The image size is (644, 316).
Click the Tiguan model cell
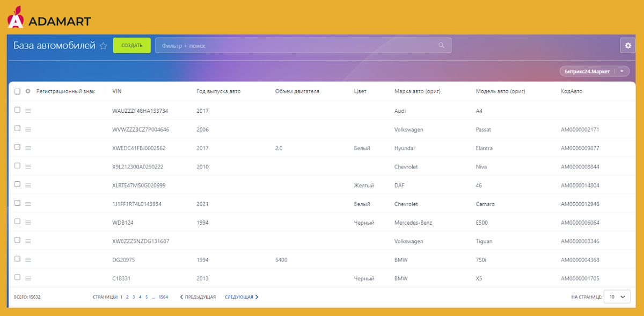click(x=484, y=241)
